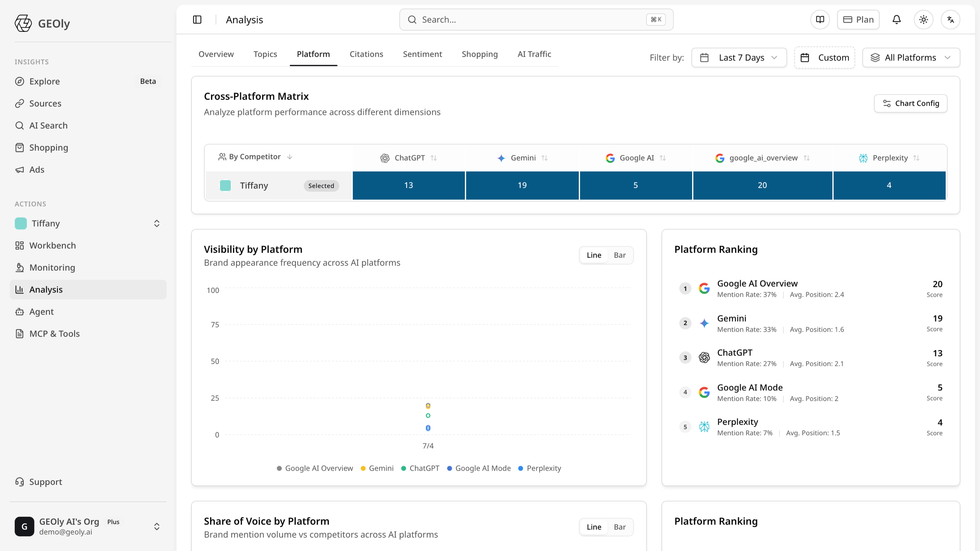Toggle light/dark theme sun icon

923,19
